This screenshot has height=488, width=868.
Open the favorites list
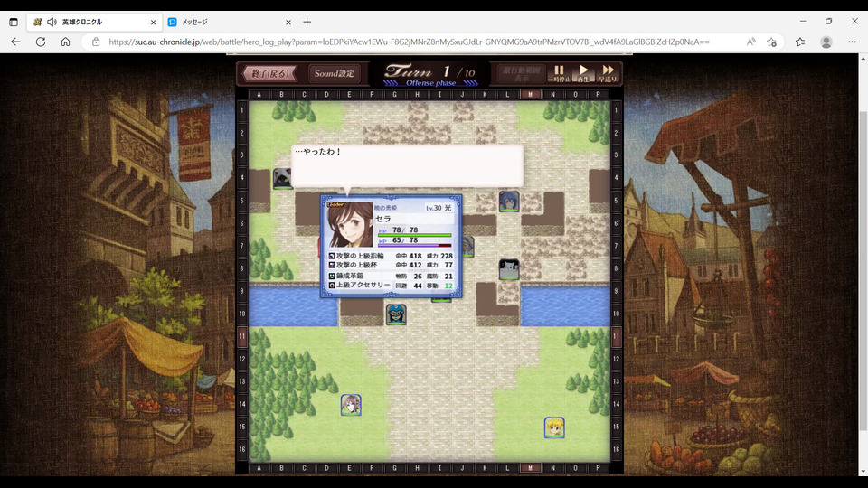pyautogui.click(x=800, y=42)
